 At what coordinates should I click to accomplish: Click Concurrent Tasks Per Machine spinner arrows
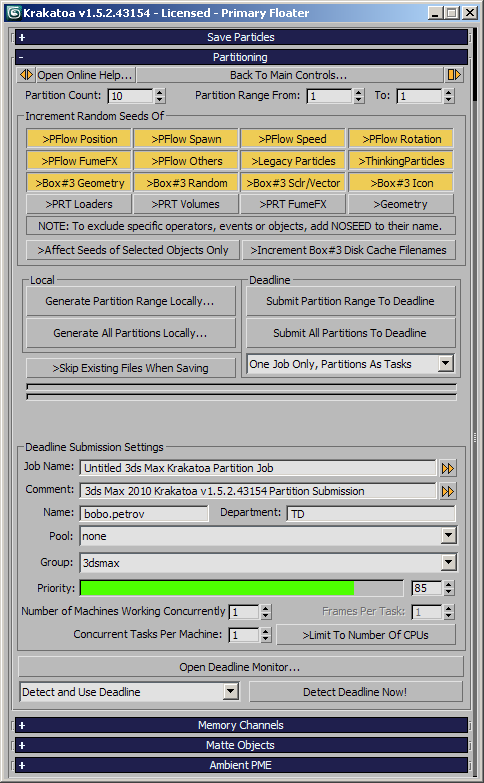(266, 635)
